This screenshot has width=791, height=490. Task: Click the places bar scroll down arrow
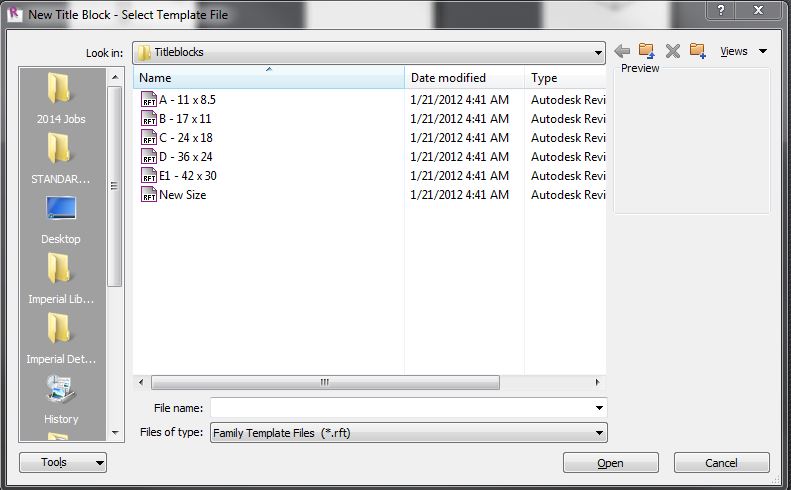[115, 433]
